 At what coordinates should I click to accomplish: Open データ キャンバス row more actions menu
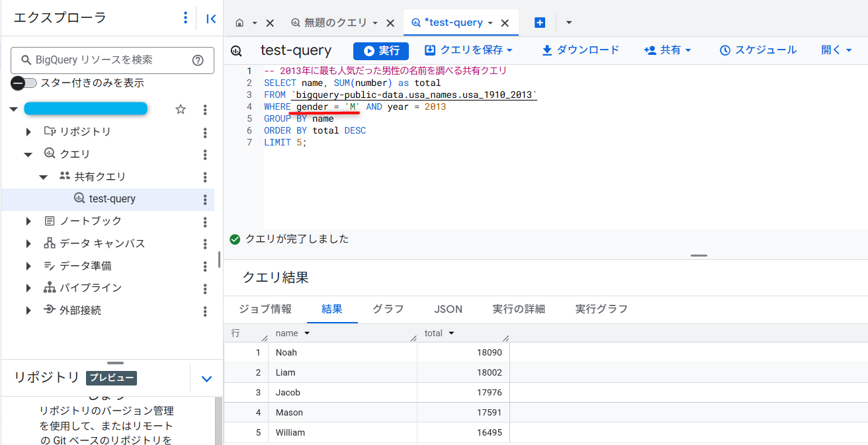205,244
